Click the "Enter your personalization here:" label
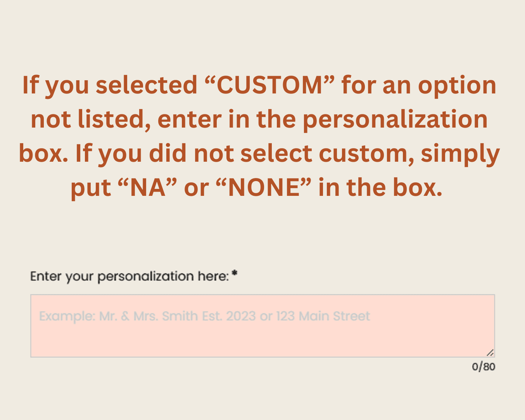This screenshot has width=525, height=420. (x=130, y=277)
